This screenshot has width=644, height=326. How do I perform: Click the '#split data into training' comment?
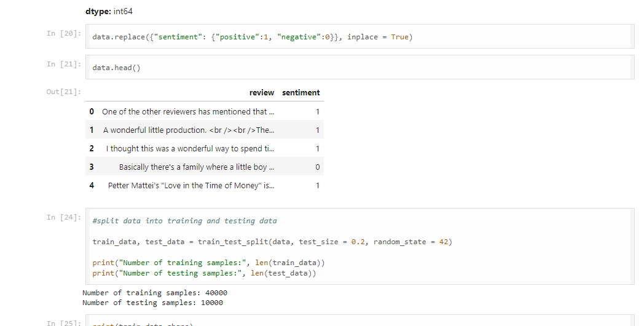coord(184,221)
